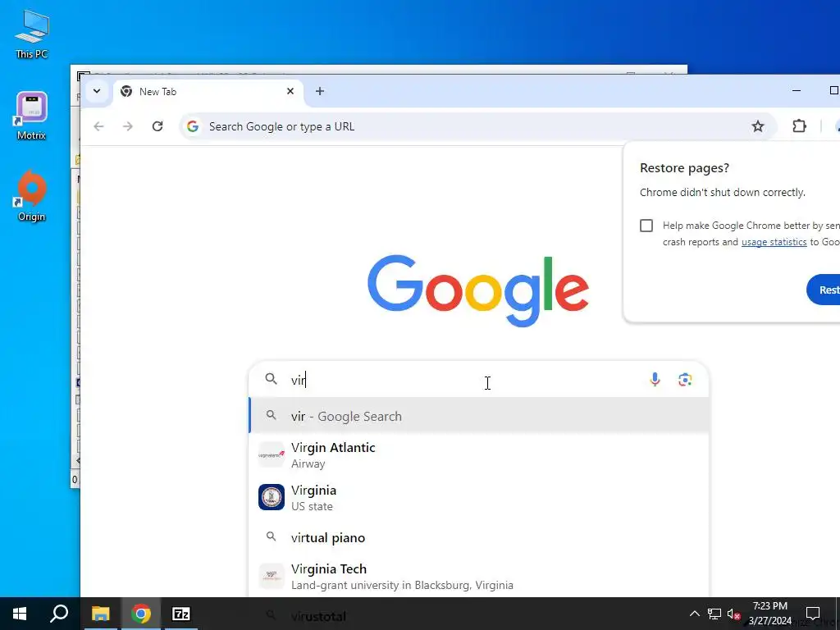Open the muted volume tray icon
The height and width of the screenshot is (630, 840).
733,614
